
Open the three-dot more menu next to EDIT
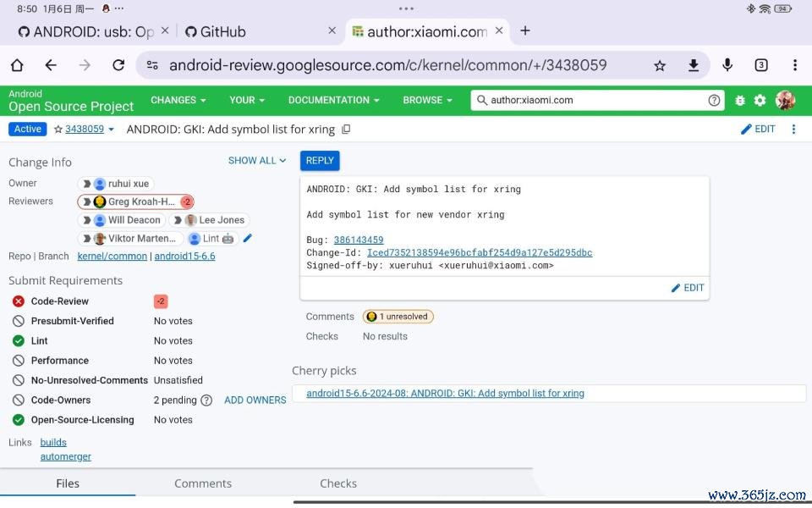click(793, 130)
